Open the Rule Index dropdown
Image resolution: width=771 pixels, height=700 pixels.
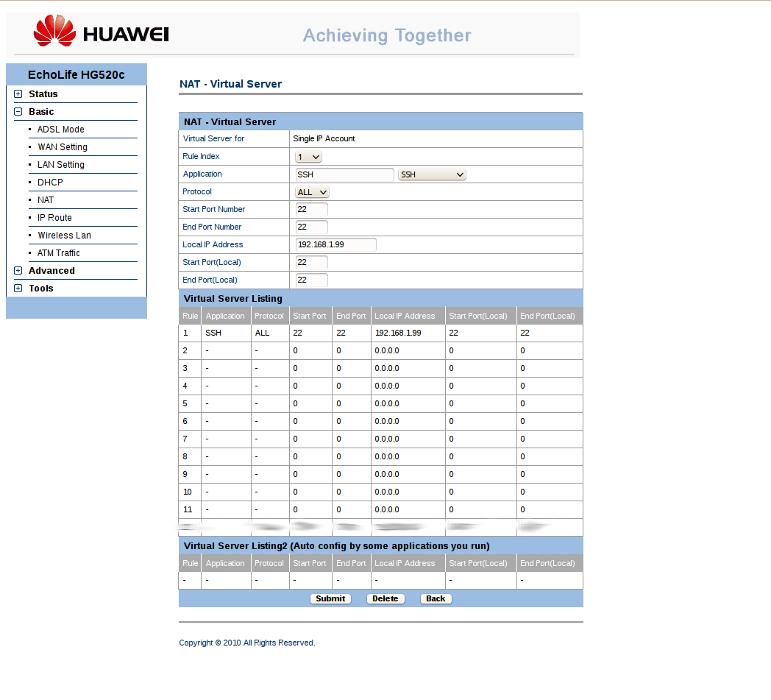(308, 157)
